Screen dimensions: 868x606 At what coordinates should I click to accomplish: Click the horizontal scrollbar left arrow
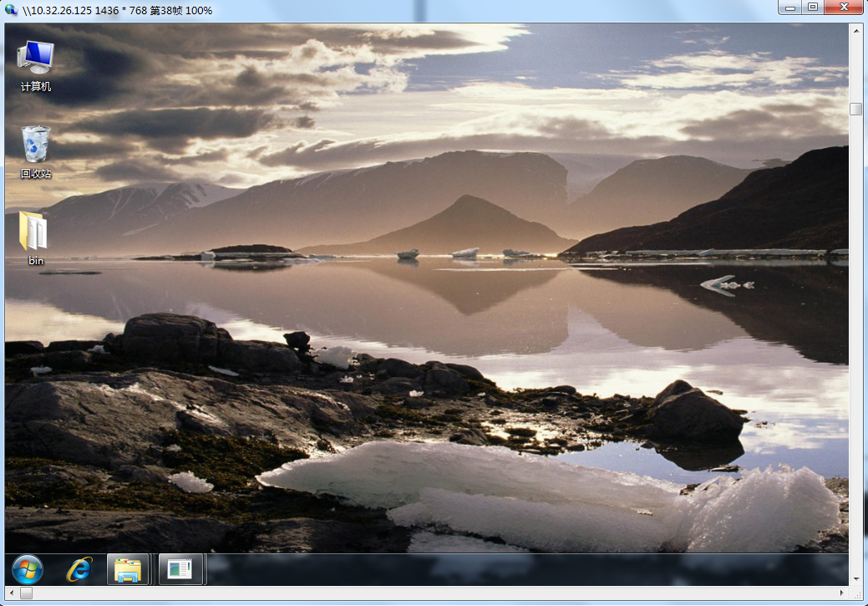click(12, 593)
